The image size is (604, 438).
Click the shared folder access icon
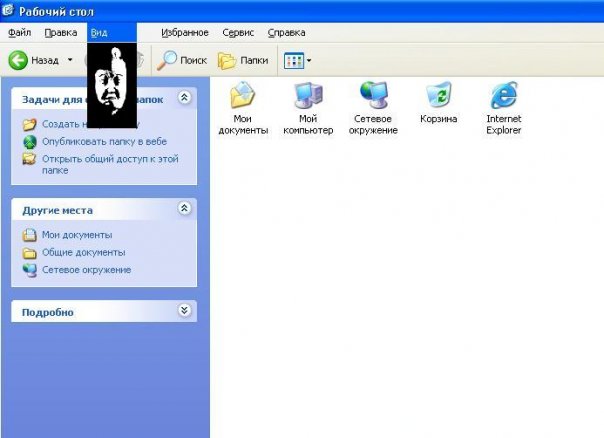(x=29, y=159)
